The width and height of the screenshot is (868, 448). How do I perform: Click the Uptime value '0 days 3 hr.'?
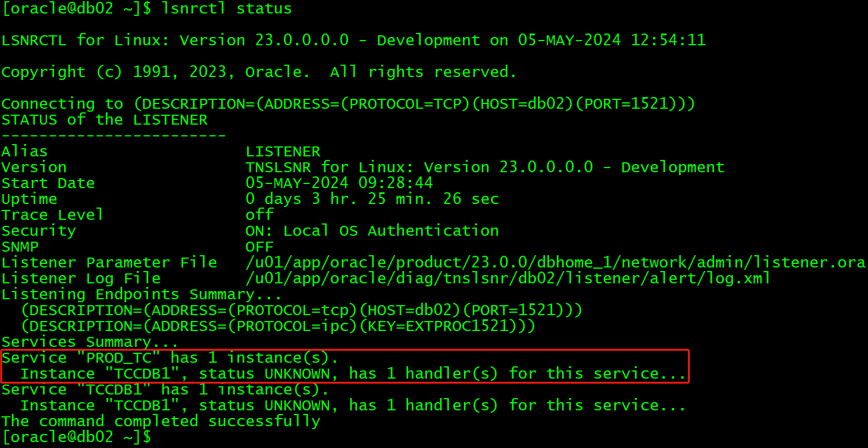click(x=372, y=199)
